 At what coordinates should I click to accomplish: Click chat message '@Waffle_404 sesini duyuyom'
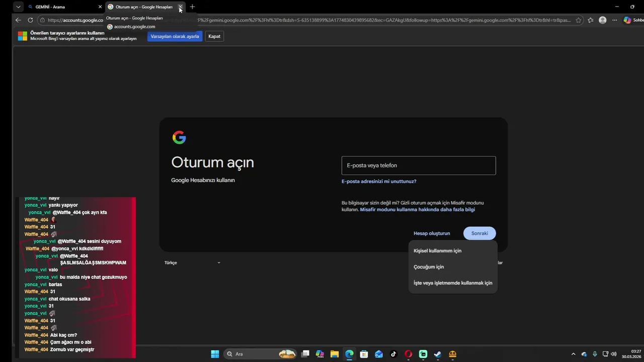click(x=89, y=241)
